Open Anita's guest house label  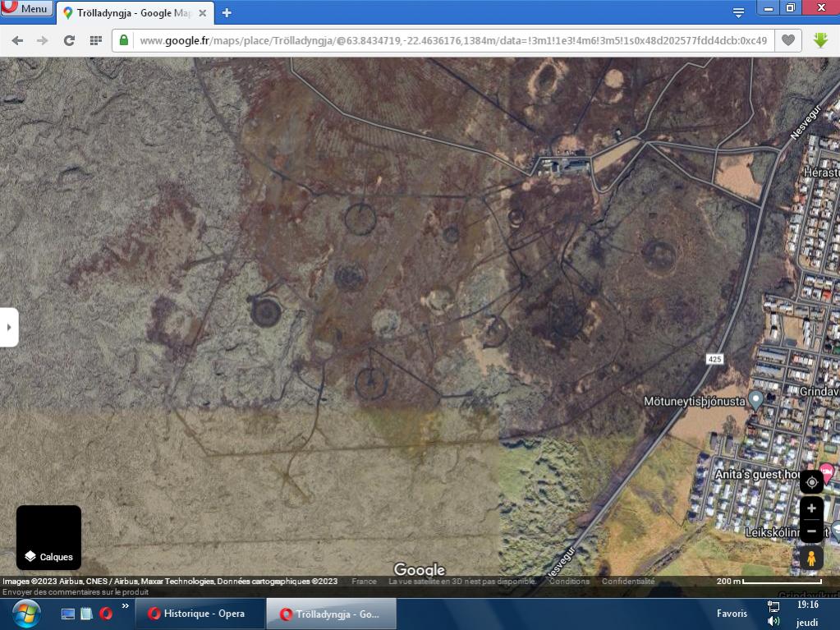coord(758,474)
